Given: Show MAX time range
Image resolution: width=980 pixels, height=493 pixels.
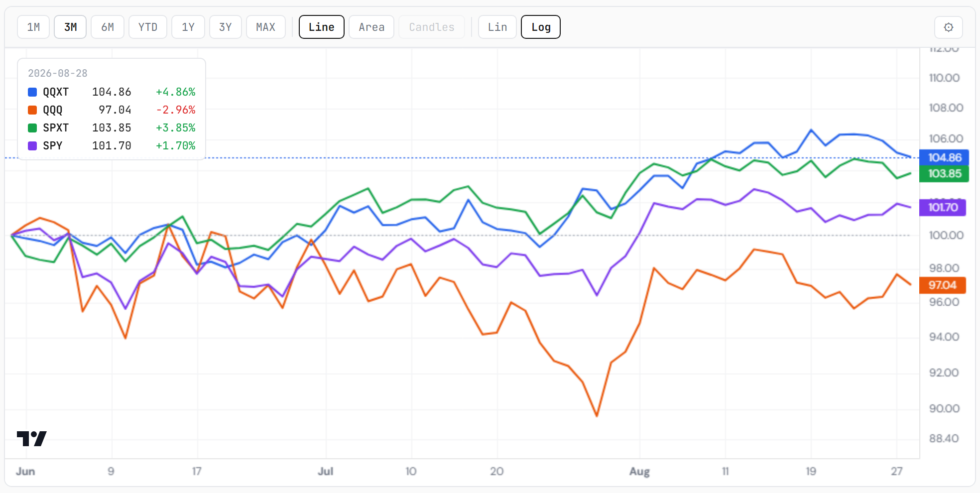Looking at the screenshot, I should pyautogui.click(x=266, y=27).
